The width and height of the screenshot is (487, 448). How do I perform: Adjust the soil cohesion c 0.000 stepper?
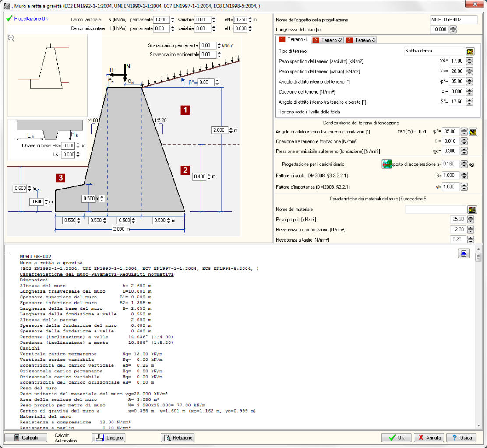pos(469,92)
